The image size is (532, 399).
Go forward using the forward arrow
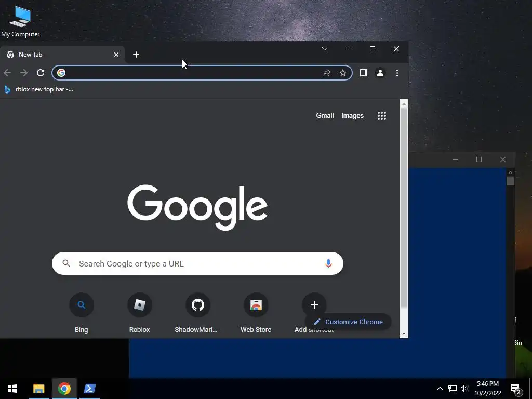coord(24,73)
